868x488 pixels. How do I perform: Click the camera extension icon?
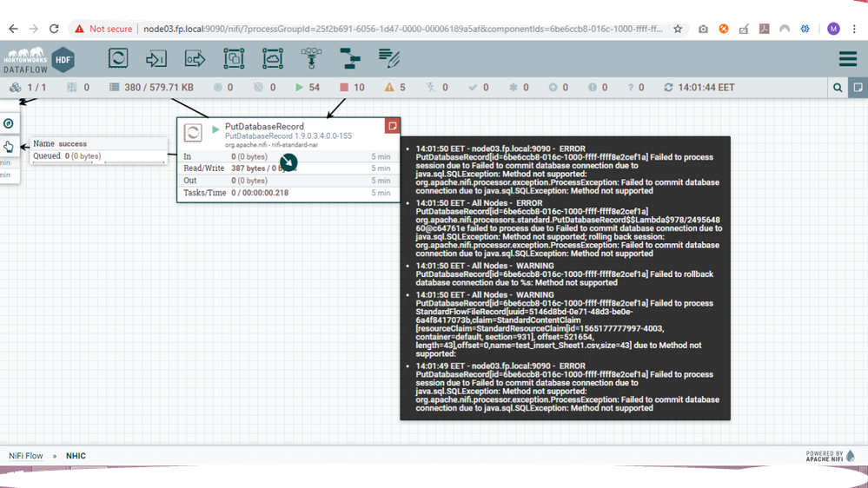coord(703,29)
